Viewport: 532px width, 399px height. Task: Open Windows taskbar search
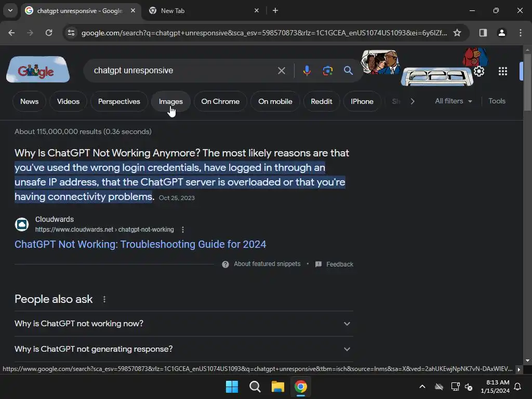255,387
